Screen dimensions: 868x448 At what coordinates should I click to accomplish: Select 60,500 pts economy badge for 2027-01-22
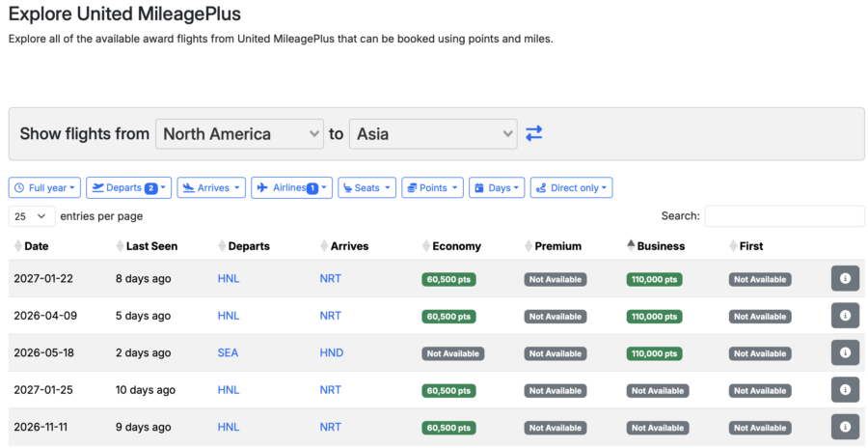point(448,279)
